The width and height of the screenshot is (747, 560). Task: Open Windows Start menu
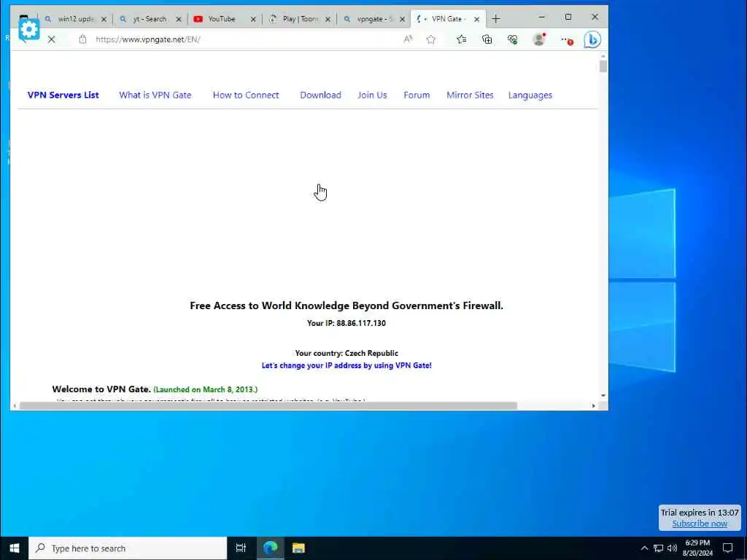15,548
